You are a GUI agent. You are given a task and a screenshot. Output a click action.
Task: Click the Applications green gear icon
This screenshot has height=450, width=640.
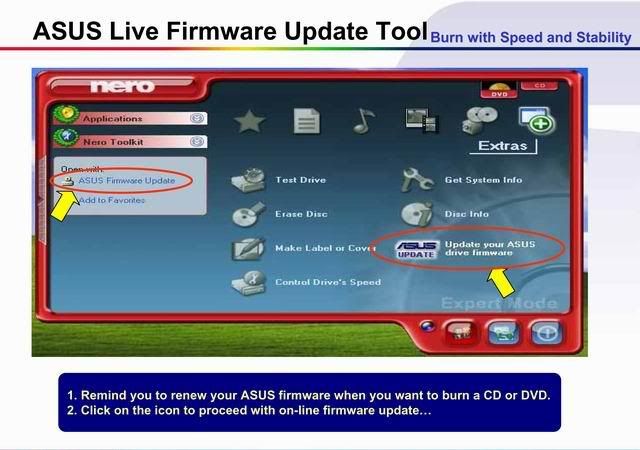(x=66, y=115)
